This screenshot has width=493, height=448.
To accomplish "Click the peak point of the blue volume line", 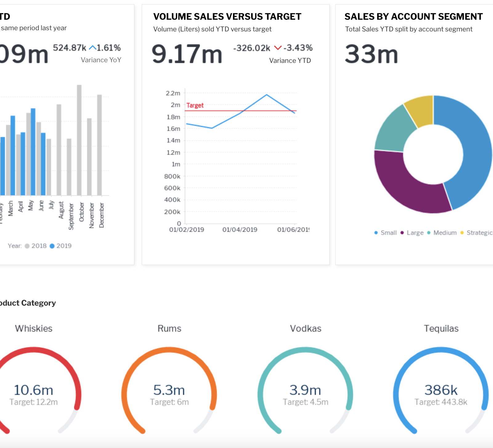I will click(267, 95).
